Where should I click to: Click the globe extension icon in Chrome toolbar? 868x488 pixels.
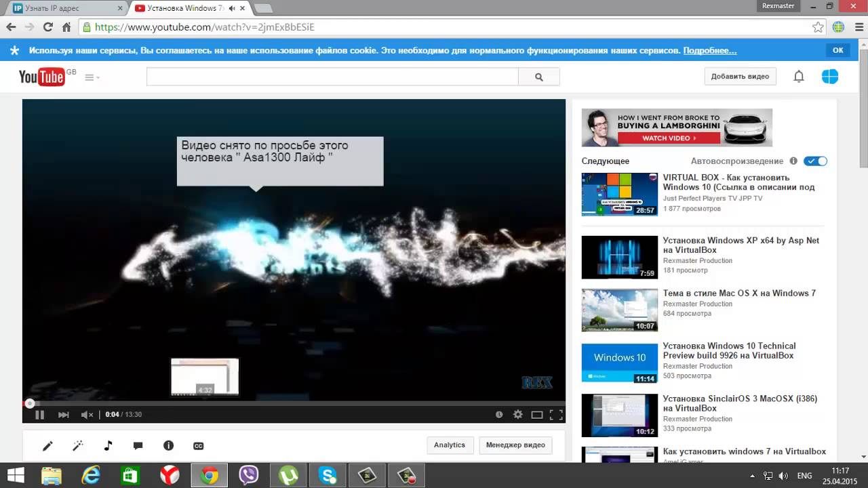point(838,27)
